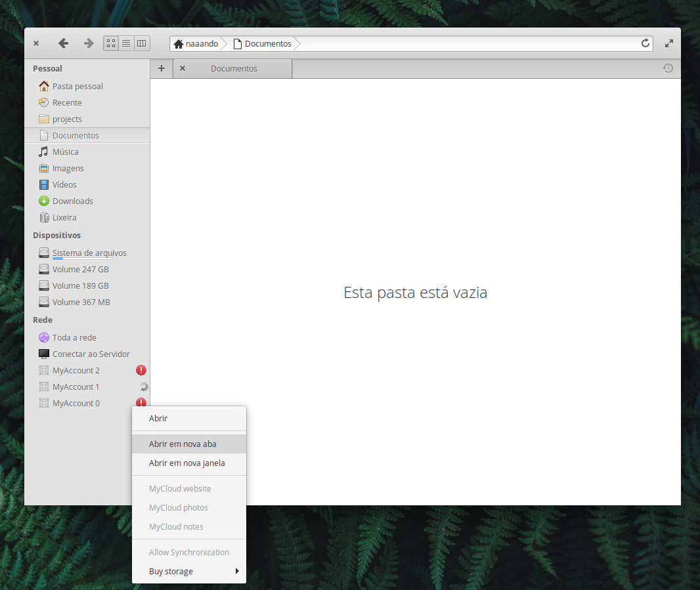
Task: Open Volume 247 GB device
Action: [x=87, y=270]
